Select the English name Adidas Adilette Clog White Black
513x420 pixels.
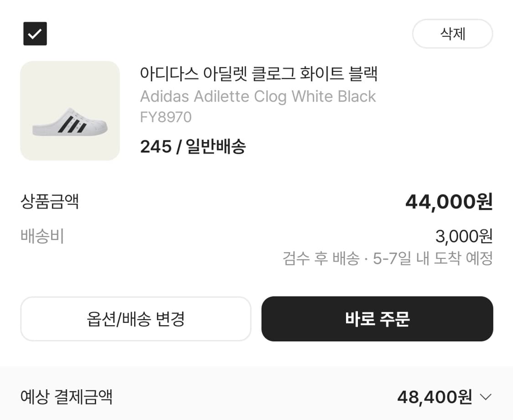258,97
